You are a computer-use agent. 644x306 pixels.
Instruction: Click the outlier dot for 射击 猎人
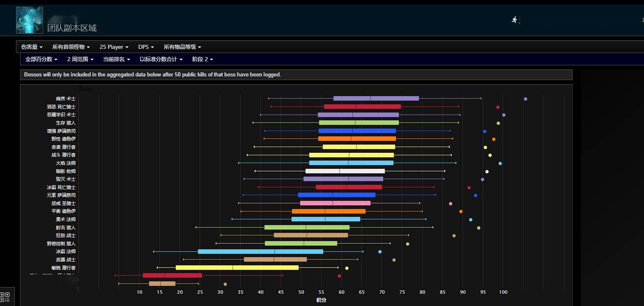coord(478,228)
